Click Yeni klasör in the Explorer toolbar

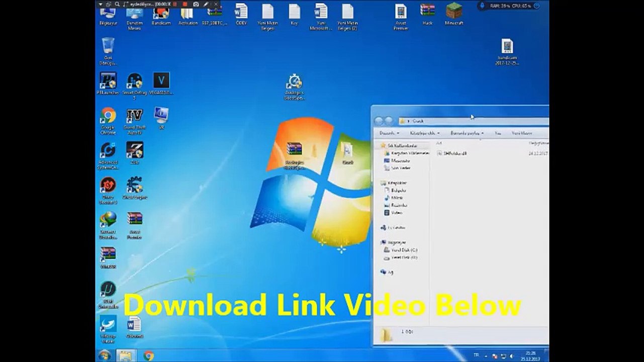click(522, 133)
